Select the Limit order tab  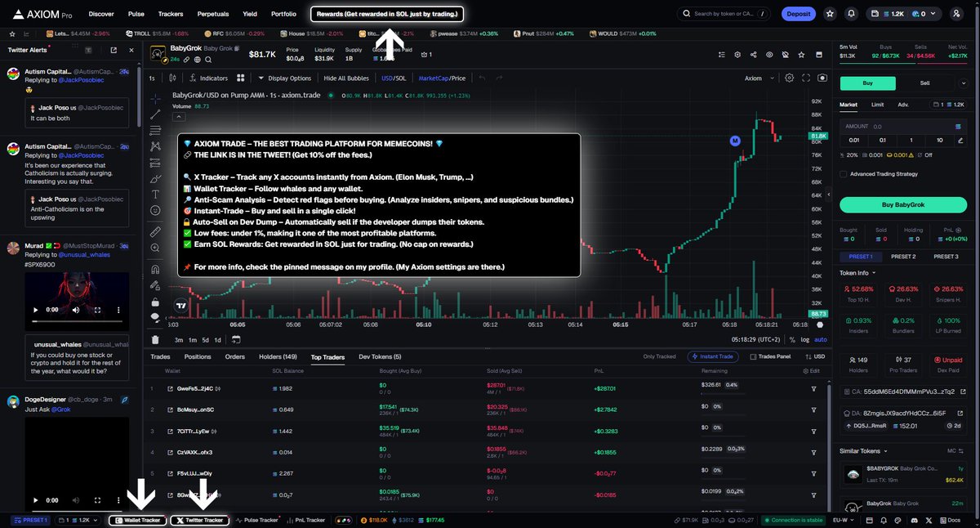(877, 105)
